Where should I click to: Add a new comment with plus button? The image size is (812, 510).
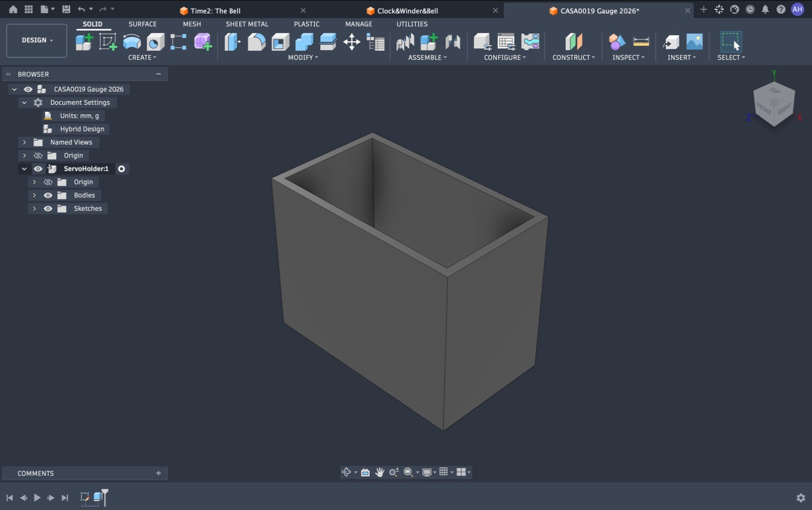(x=158, y=473)
